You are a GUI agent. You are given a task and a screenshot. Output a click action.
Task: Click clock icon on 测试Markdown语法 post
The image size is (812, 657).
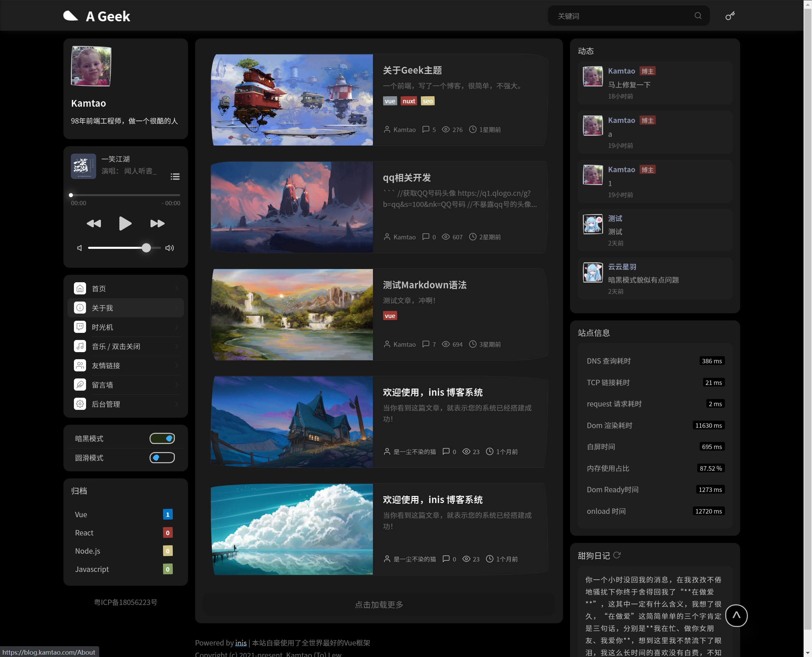coord(472,344)
